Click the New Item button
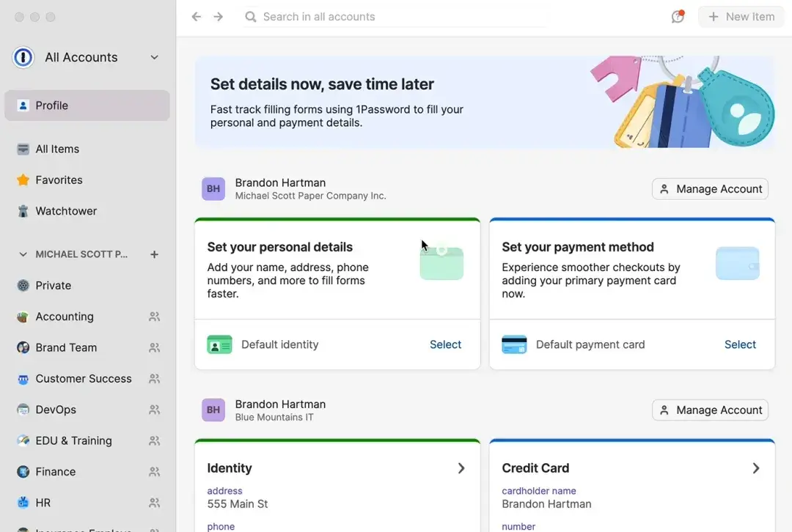792x532 pixels. pyautogui.click(x=741, y=17)
